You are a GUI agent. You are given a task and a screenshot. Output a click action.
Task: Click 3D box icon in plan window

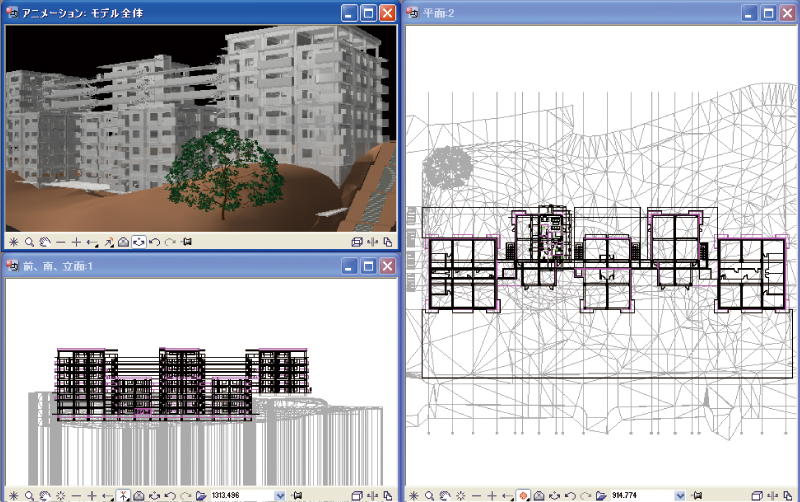point(757,495)
